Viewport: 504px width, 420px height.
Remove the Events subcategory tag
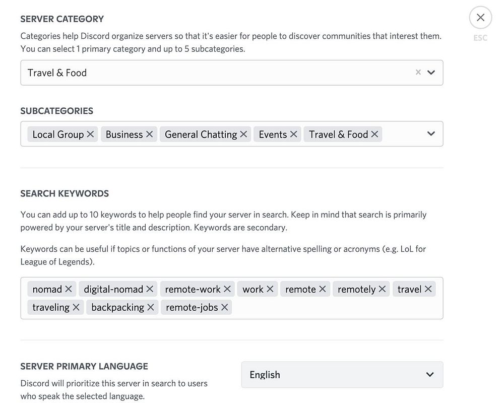(294, 134)
